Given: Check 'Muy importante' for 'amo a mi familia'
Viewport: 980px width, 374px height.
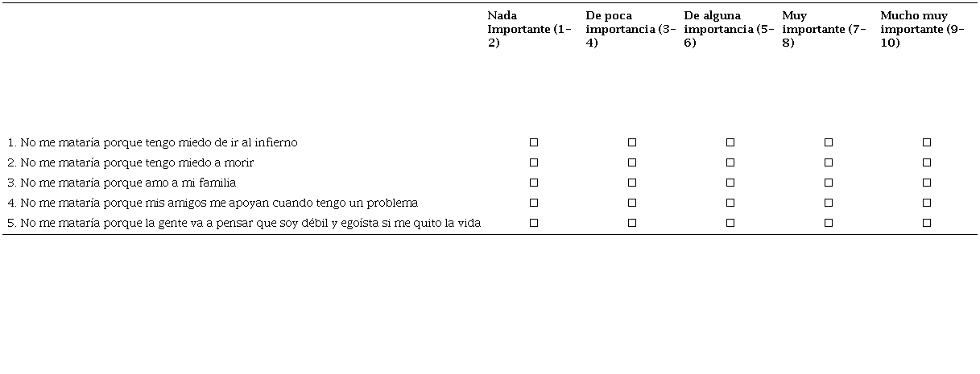Looking at the screenshot, I should [x=829, y=183].
